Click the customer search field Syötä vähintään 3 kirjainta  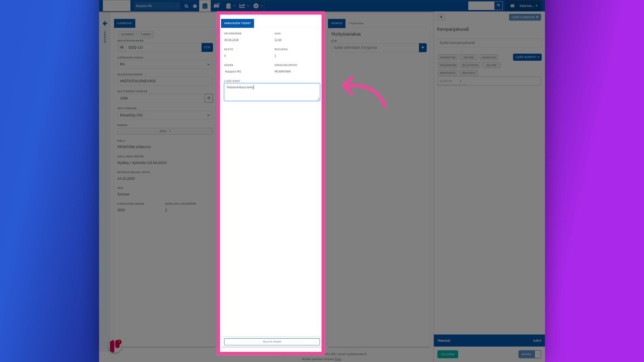point(375,48)
